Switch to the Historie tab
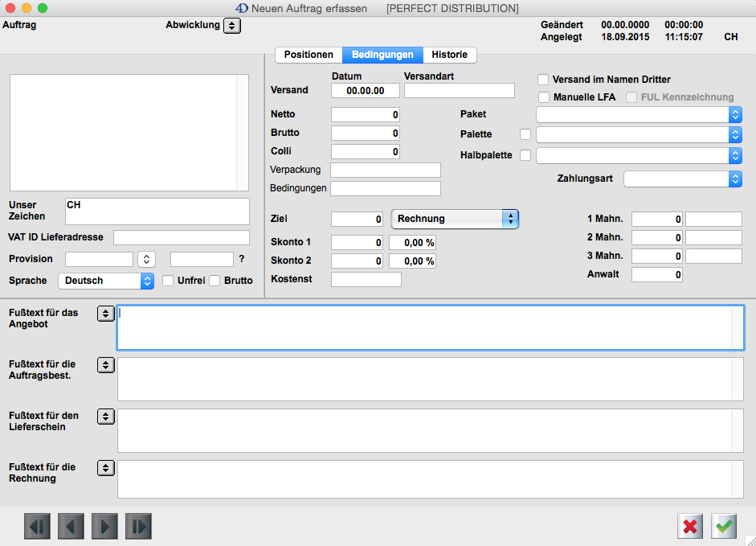This screenshot has height=546, width=756. [449, 55]
